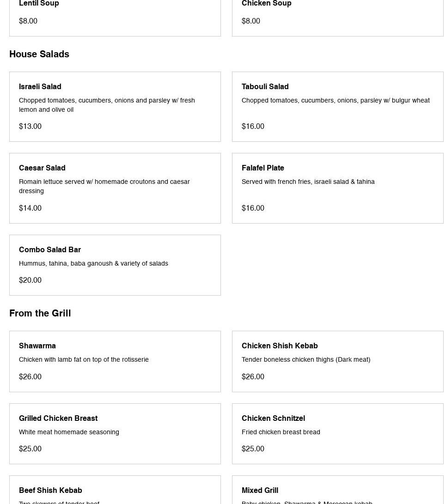
Task: Click the Israeli Salad item title
Action: click(40, 86)
